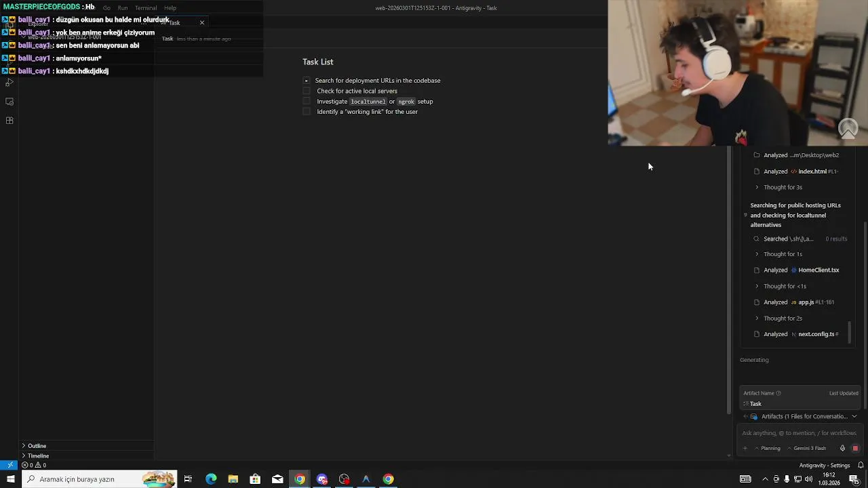Screen dimensions: 868x488
Task: Open Antigravity - Settings in status bar
Action: [x=825, y=466]
